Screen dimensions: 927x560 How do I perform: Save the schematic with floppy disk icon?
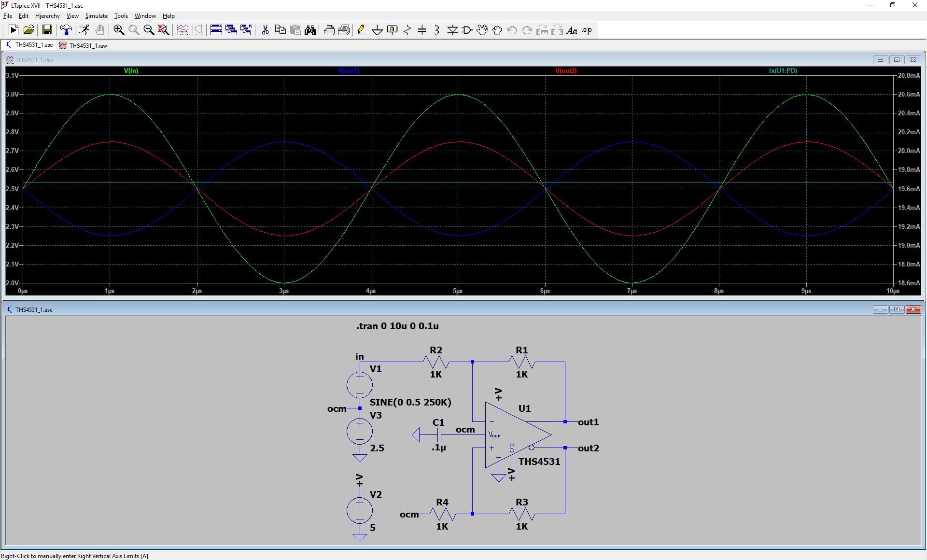[47, 30]
